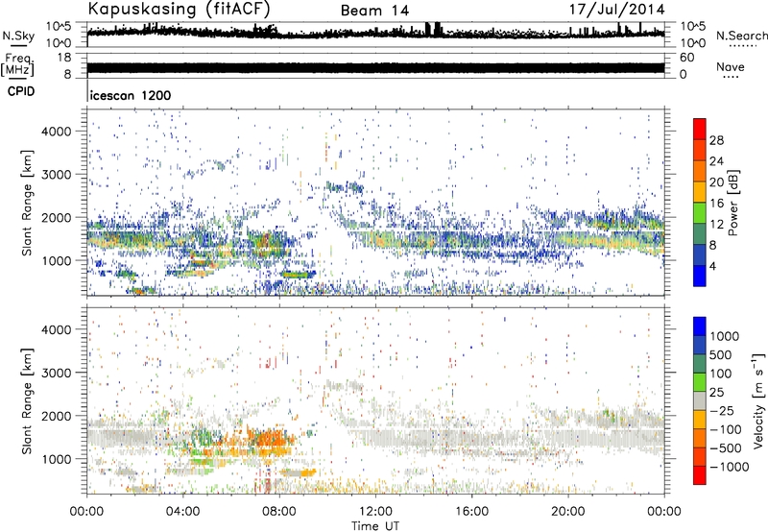Screen dimensions: 768x532
Task: Click the 12 dB colorbar label
Action: pos(716,225)
